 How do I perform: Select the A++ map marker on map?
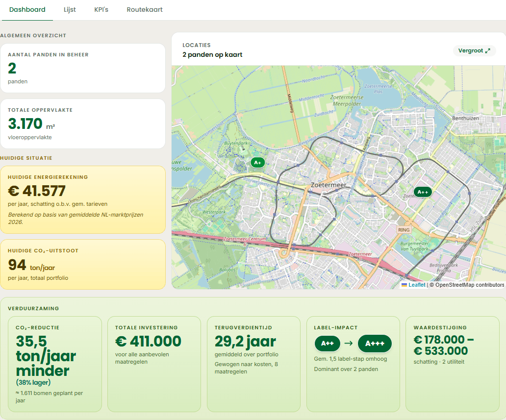(423, 192)
